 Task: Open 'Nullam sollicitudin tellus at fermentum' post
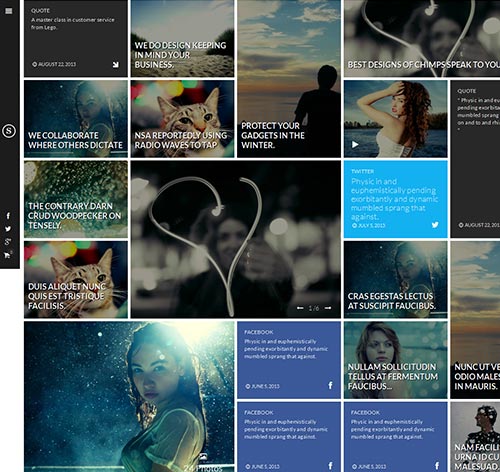click(396, 360)
